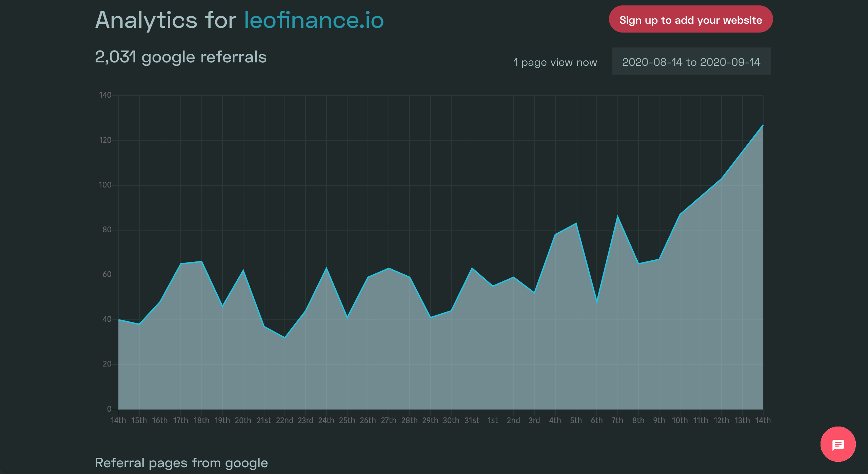868x474 pixels.
Task: Click the 7th data point spike on chart
Action: tap(617, 216)
